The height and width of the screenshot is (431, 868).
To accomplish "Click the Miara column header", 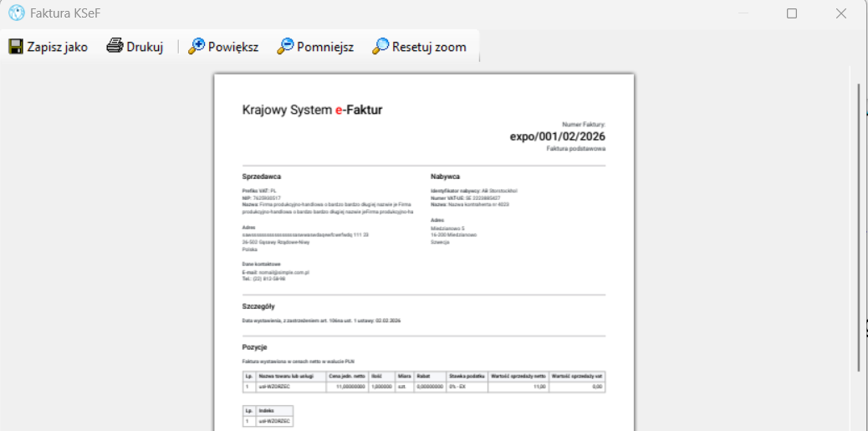I will click(404, 376).
